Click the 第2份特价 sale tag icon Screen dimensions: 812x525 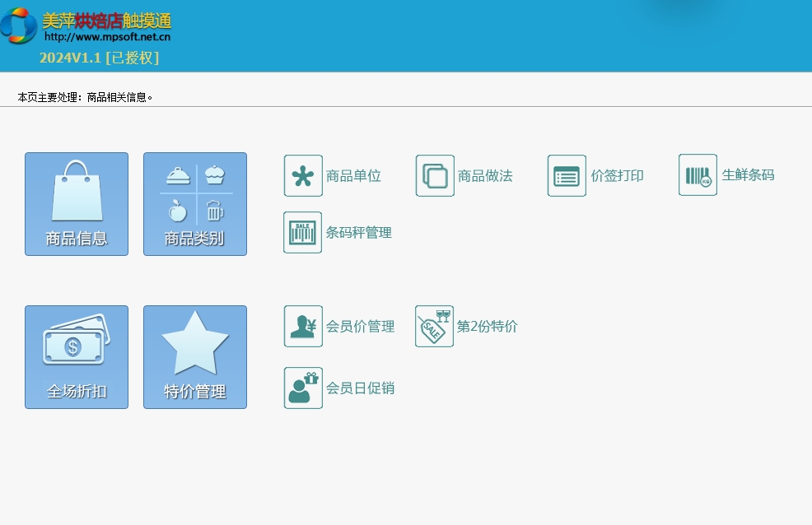(434, 327)
